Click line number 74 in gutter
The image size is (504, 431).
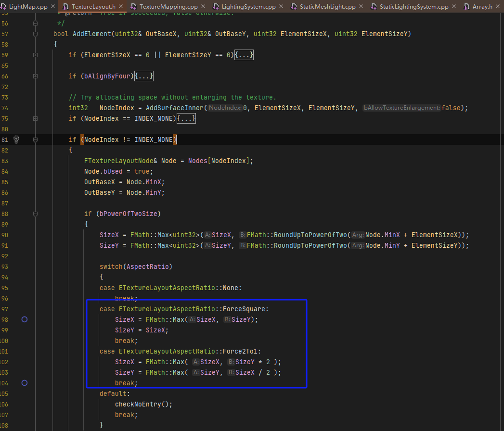[4, 108]
